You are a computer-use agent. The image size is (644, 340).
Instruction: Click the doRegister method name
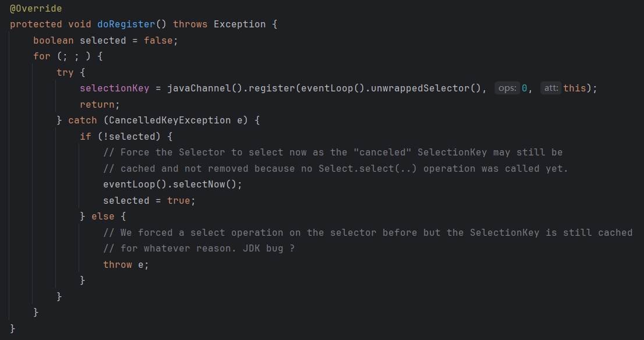(126, 24)
